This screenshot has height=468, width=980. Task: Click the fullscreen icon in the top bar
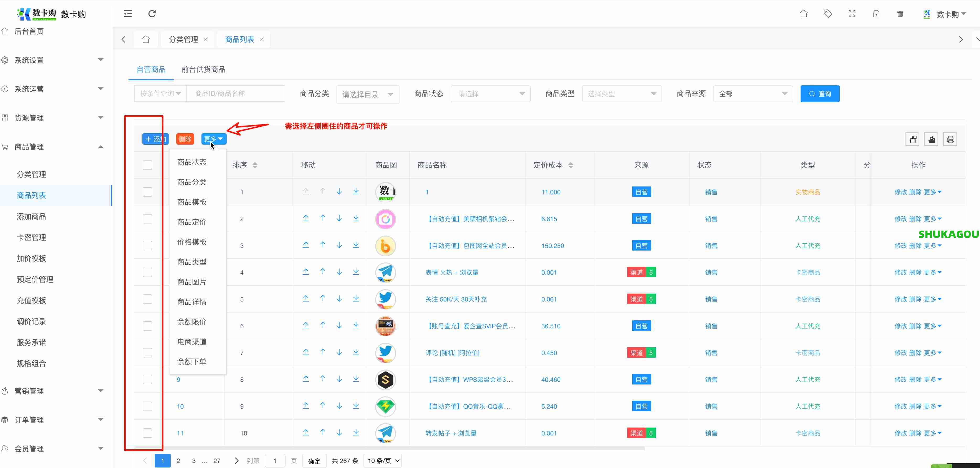pos(852,14)
